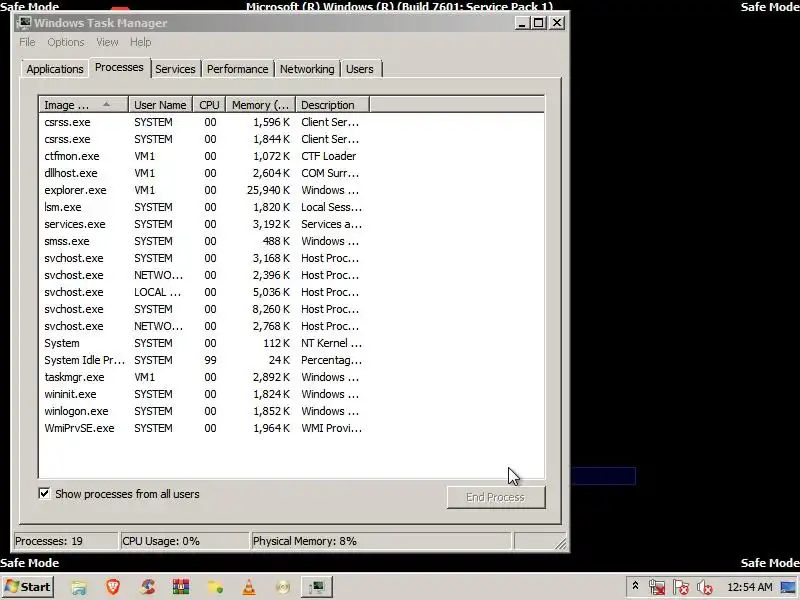This screenshot has width=800, height=600.
Task: Select the Processes tab
Action: pyautogui.click(x=119, y=67)
